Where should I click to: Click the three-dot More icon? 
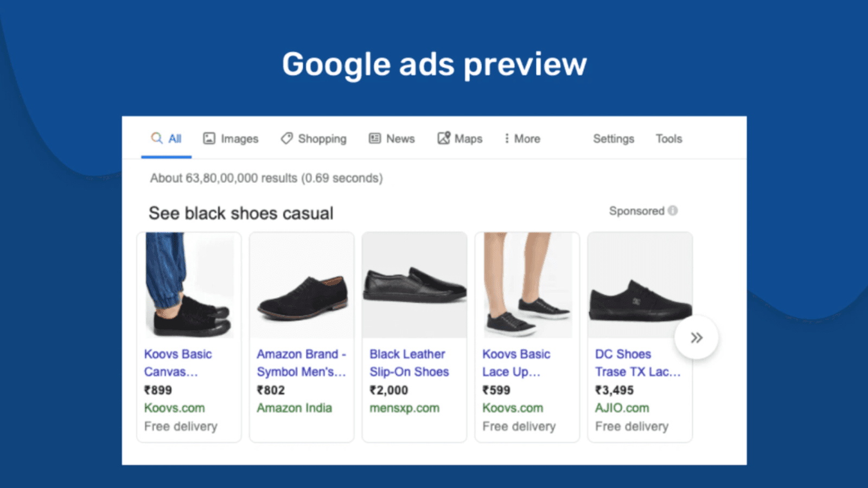click(507, 139)
